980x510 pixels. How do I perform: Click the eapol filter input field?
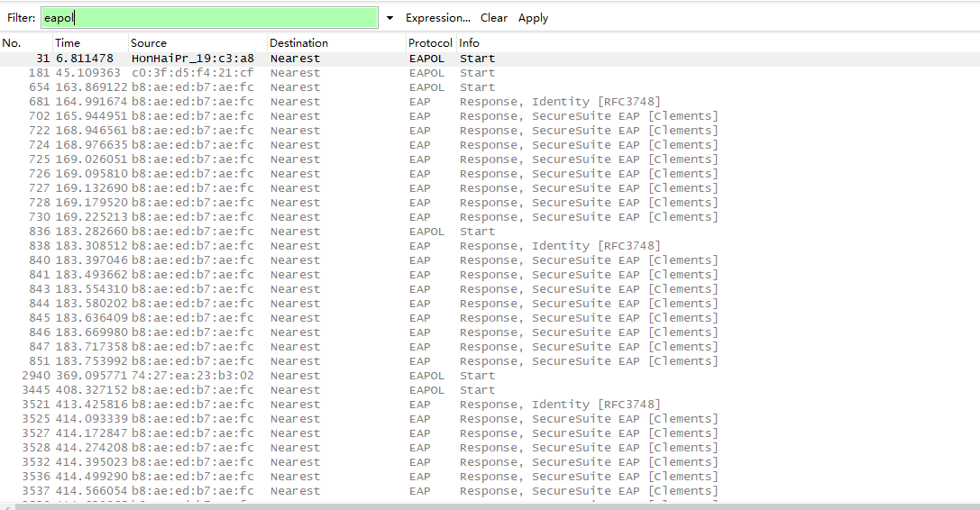(209, 18)
